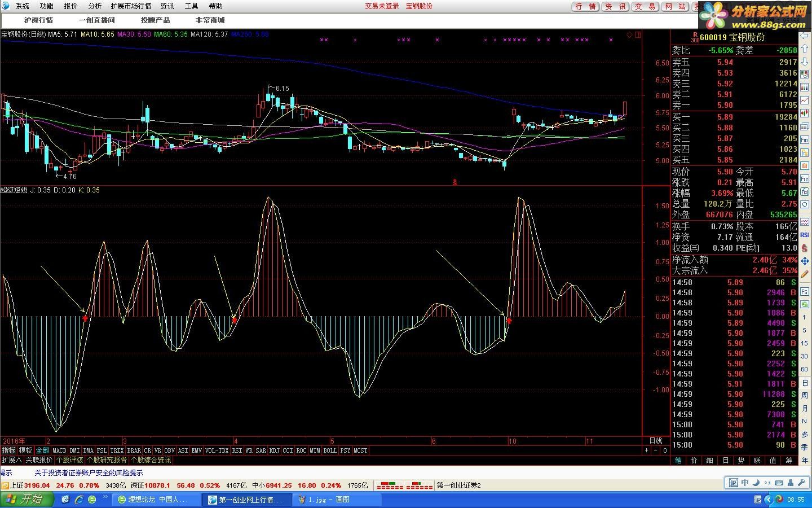Click the down-arrow next stock icon
This screenshot has width=812, height=508.
point(805,61)
